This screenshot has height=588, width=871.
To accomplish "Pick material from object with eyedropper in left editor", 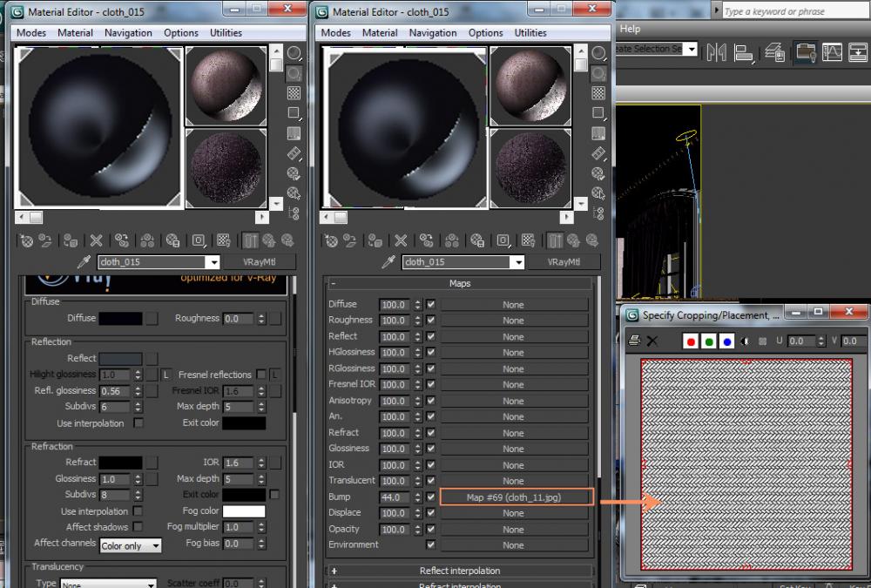I will pyautogui.click(x=84, y=262).
